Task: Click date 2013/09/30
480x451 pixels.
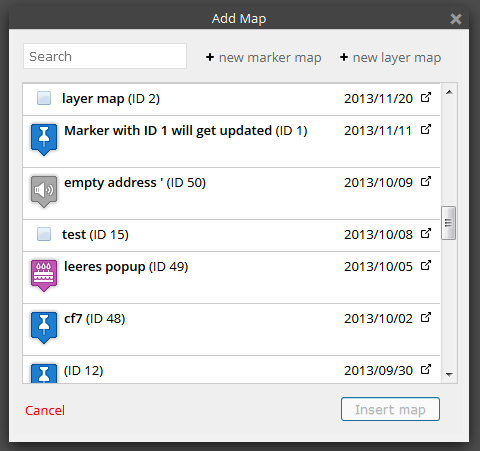Action: point(378,371)
